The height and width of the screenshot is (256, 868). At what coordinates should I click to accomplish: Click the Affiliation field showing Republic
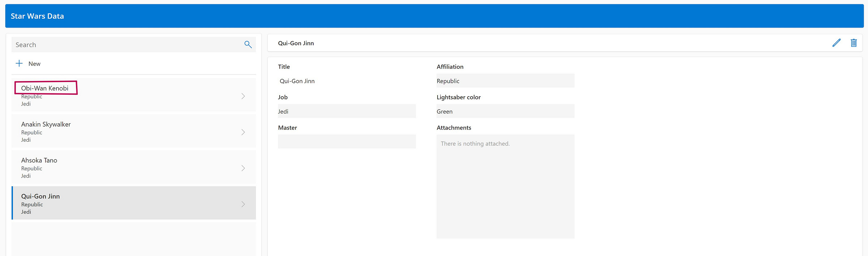(x=505, y=81)
